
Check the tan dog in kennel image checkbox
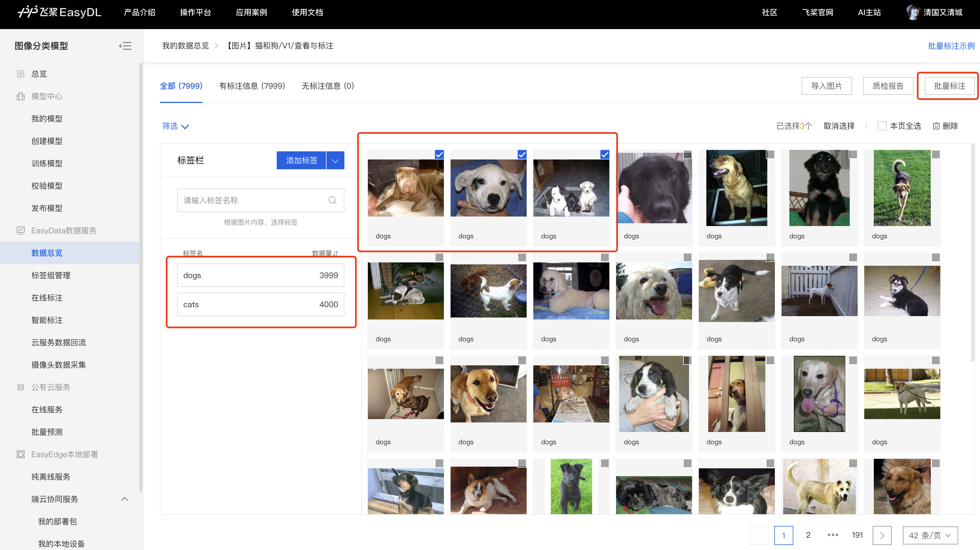770,154
